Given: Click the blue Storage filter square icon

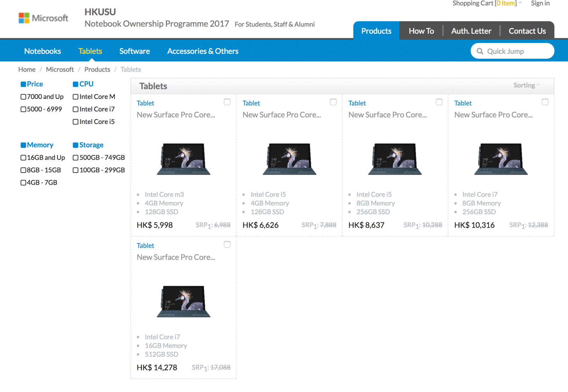Looking at the screenshot, I should 75,145.
